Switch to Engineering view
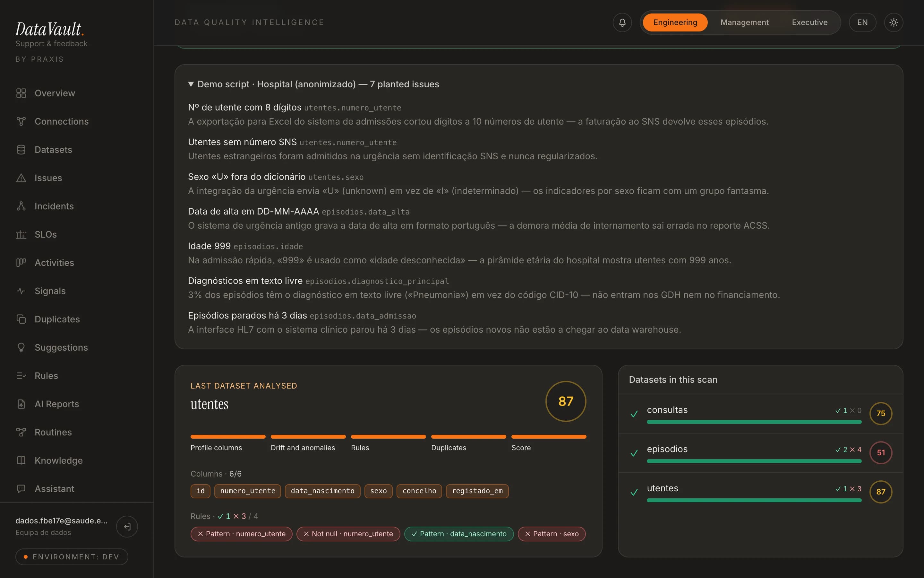This screenshot has height=578, width=924. 675,22
